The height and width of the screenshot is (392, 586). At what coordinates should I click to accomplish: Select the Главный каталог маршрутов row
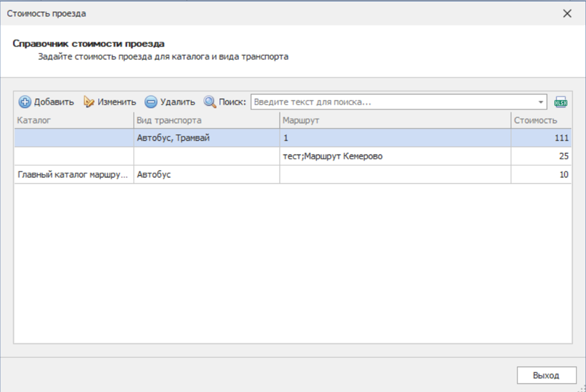pyautogui.click(x=72, y=175)
